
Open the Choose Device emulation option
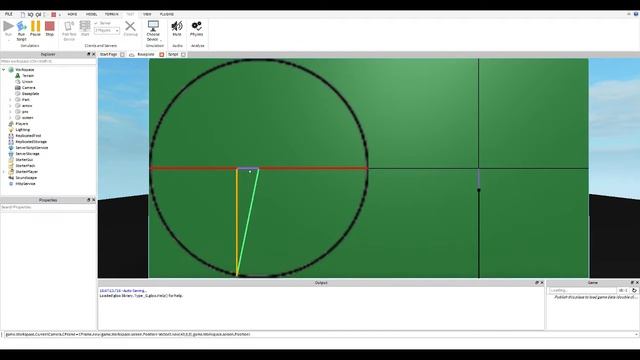pyautogui.click(x=153, y=30)
